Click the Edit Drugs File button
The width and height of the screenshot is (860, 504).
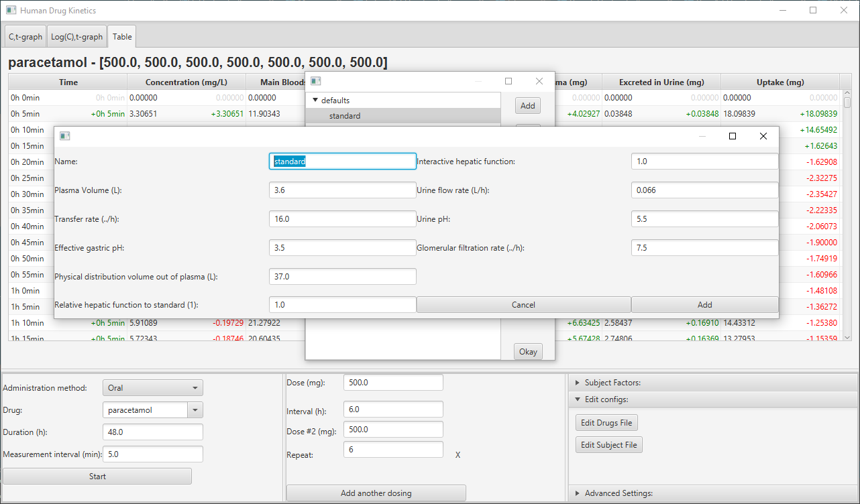click(x=606, y=423)
